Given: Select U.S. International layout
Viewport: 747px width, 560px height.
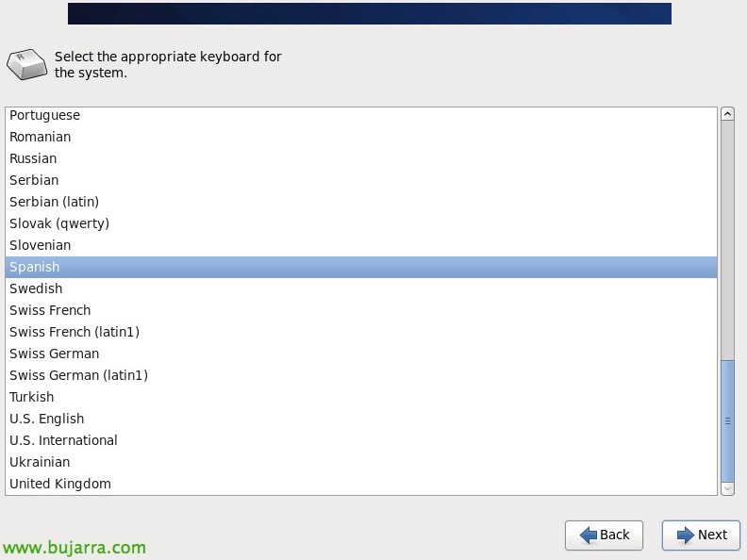Looking at the screenshot, I should 361,440.
